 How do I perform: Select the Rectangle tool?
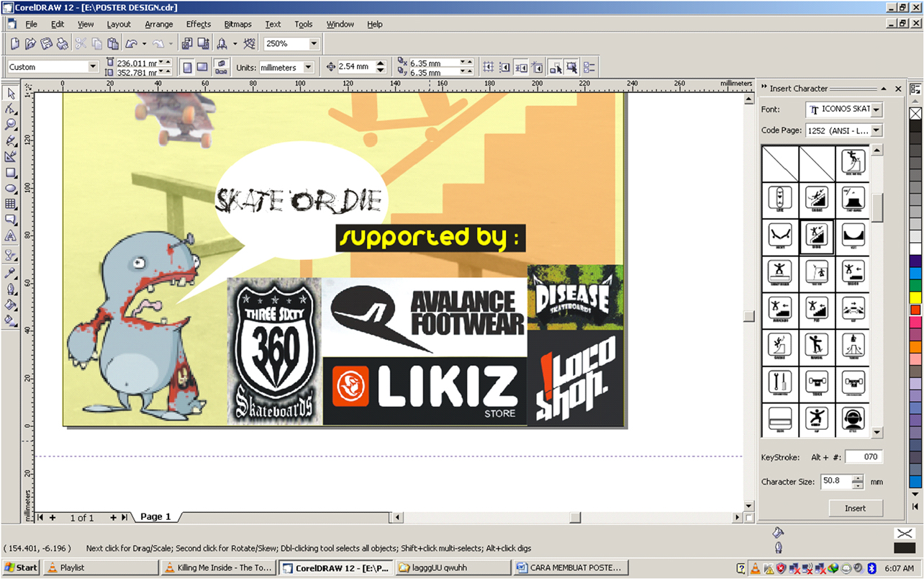click(x=11, y=172)
